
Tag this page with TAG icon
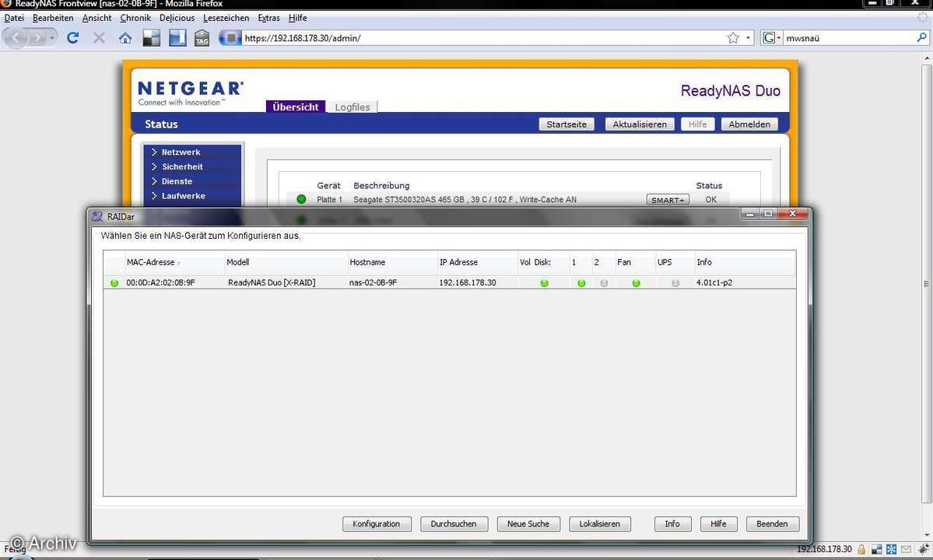pyautogui.click(x=202, y=38)
